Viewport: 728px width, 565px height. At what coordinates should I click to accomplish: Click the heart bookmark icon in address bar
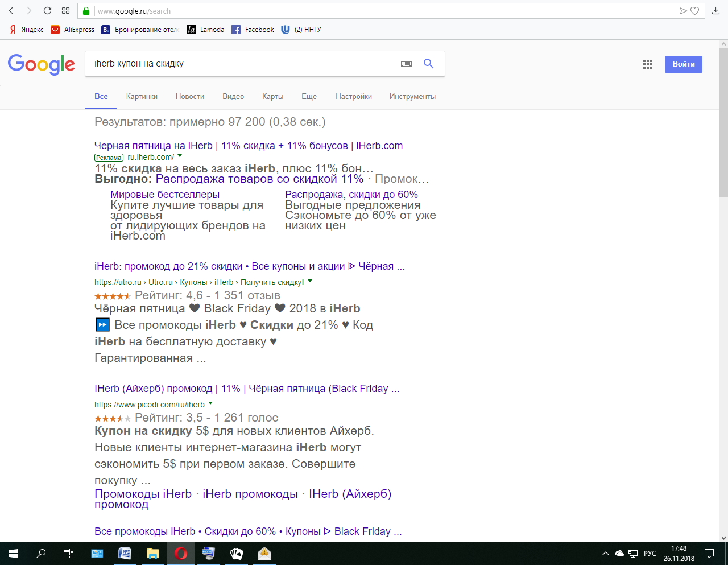click(x=694, y=11)
